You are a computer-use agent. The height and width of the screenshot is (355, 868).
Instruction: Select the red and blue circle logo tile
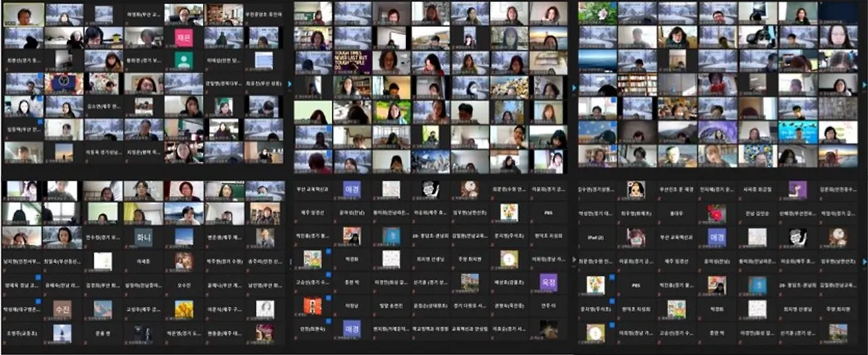(63, 83)
